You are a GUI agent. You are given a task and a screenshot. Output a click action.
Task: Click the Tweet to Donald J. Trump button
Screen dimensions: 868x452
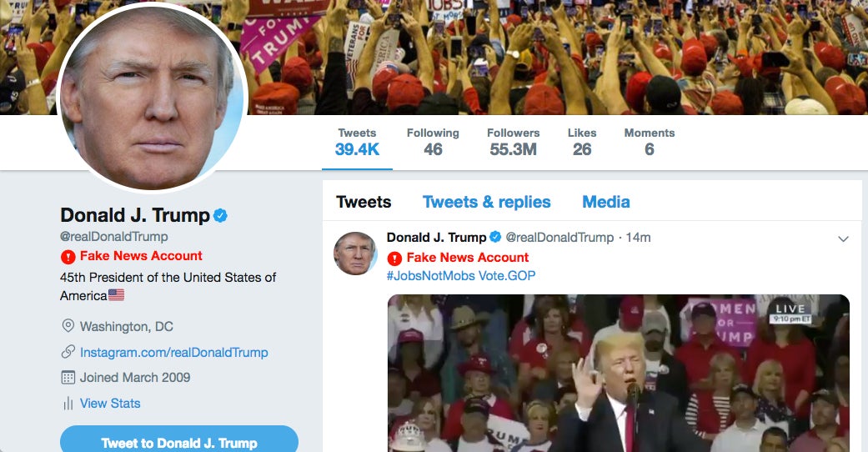click(178, 442)
